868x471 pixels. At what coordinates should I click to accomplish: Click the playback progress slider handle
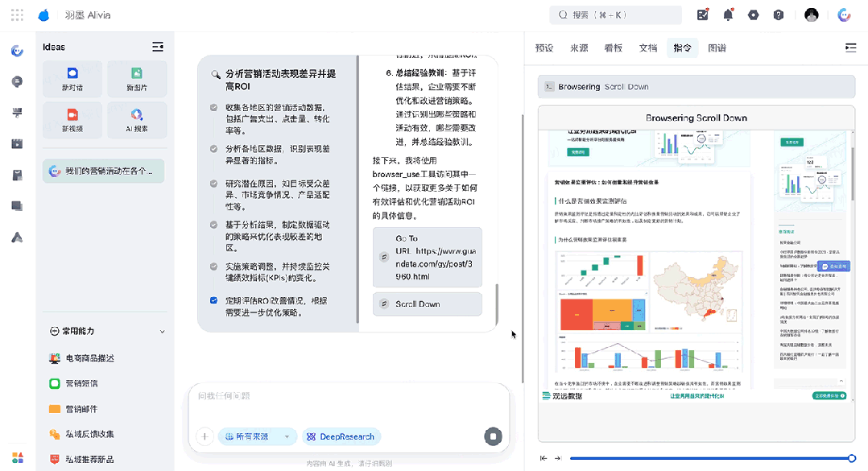[851, 458]
